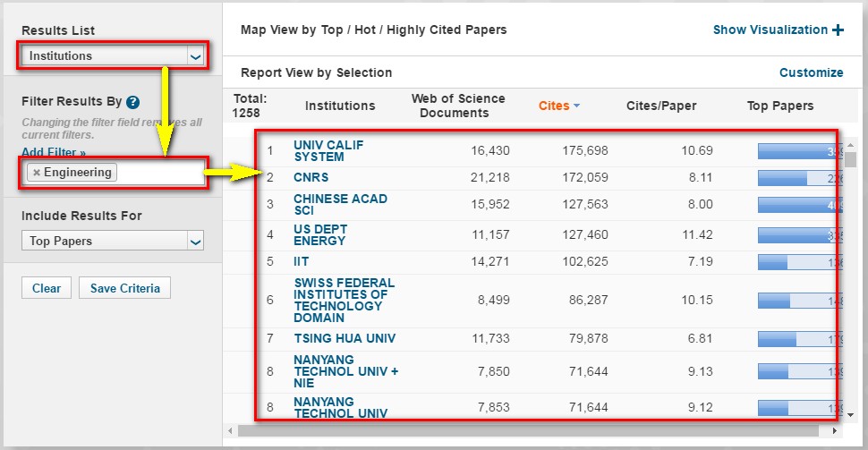Open NANYANG TECHNOL UNIV + NIE link
Viewport: 868px width, 450px height.
click(x=345, y=371)
